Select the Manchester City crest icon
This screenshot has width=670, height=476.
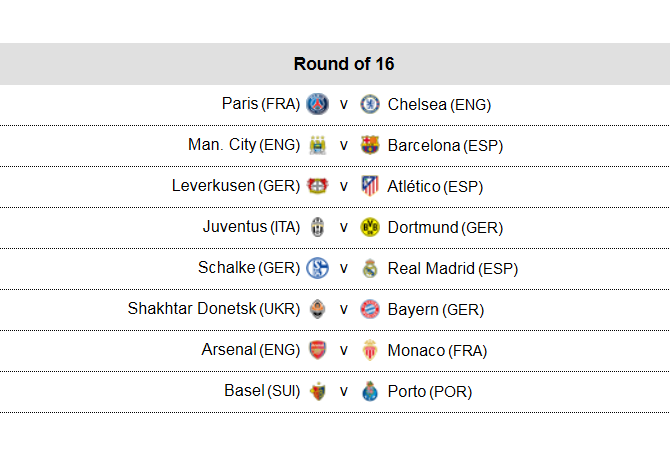pos(317,145)
